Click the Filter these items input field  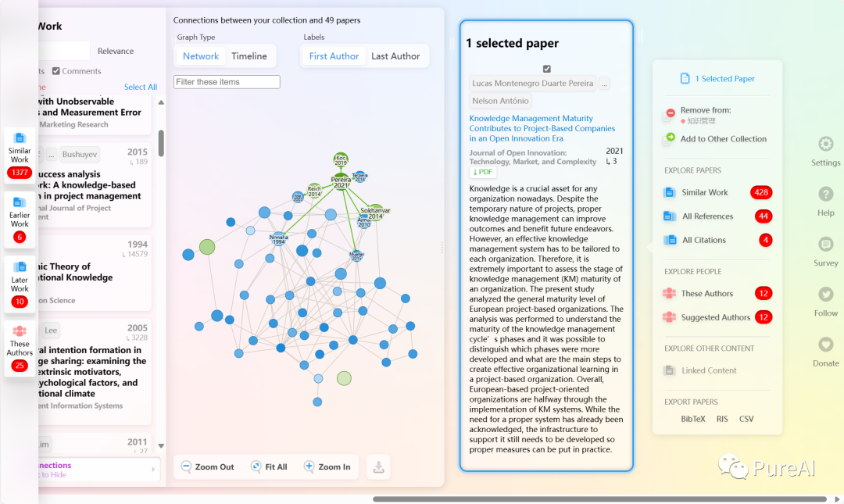tap(226, 81)
